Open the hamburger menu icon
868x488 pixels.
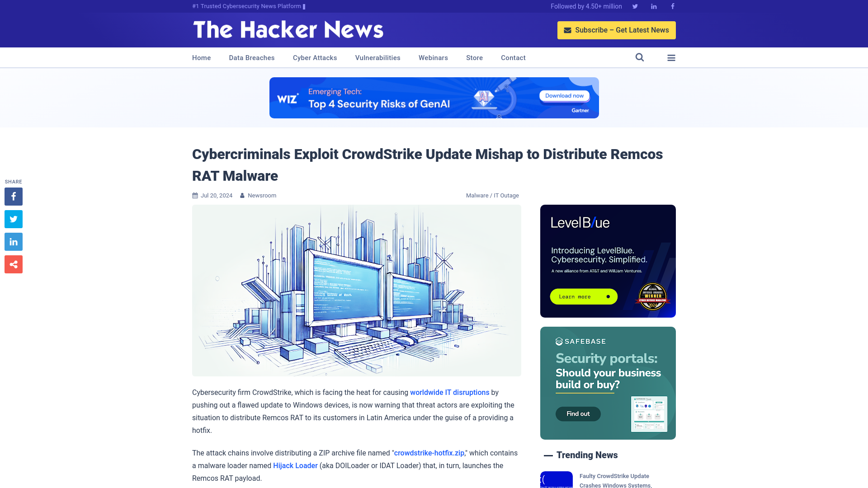(671, 58)
